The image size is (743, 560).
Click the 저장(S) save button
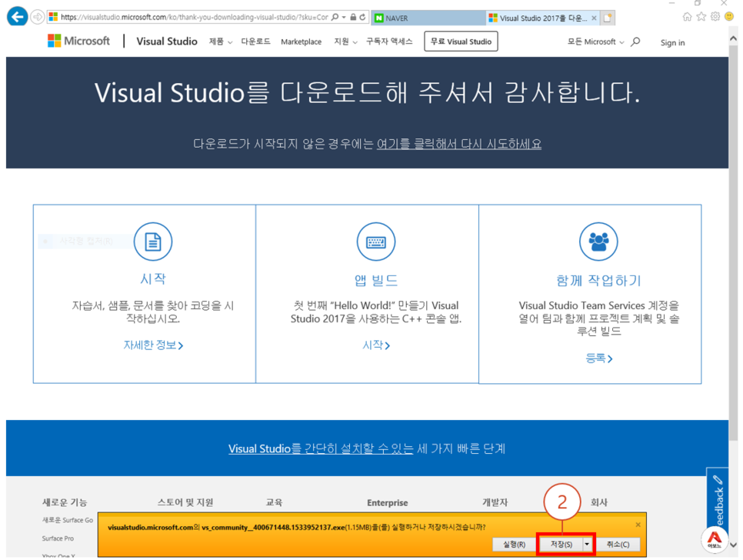coord(561,545)
